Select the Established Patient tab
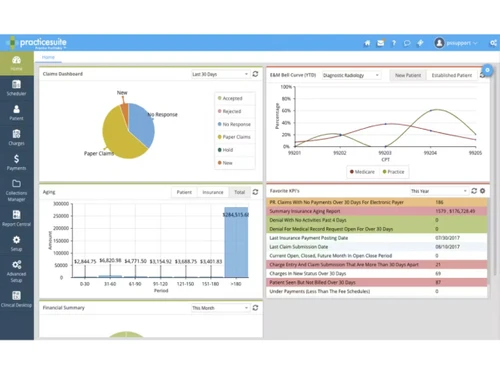The image size is (500, 375). click(x=452, y=75)
